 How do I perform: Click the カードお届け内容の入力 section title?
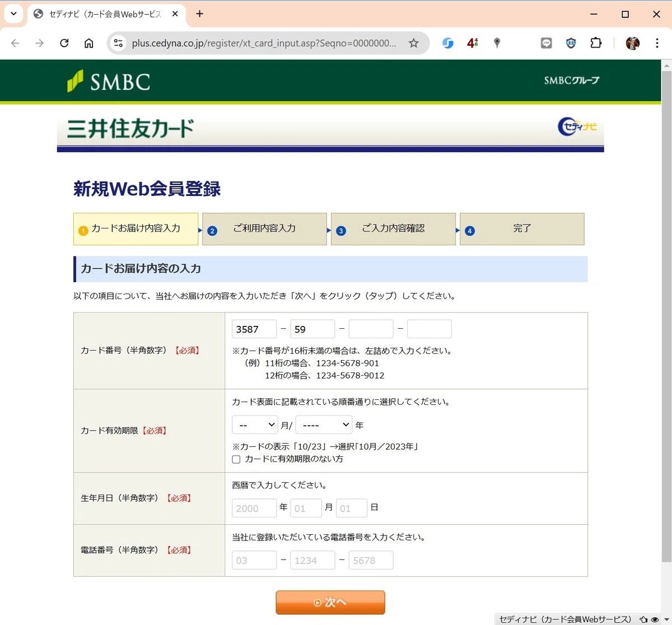(x=141, y=269)
